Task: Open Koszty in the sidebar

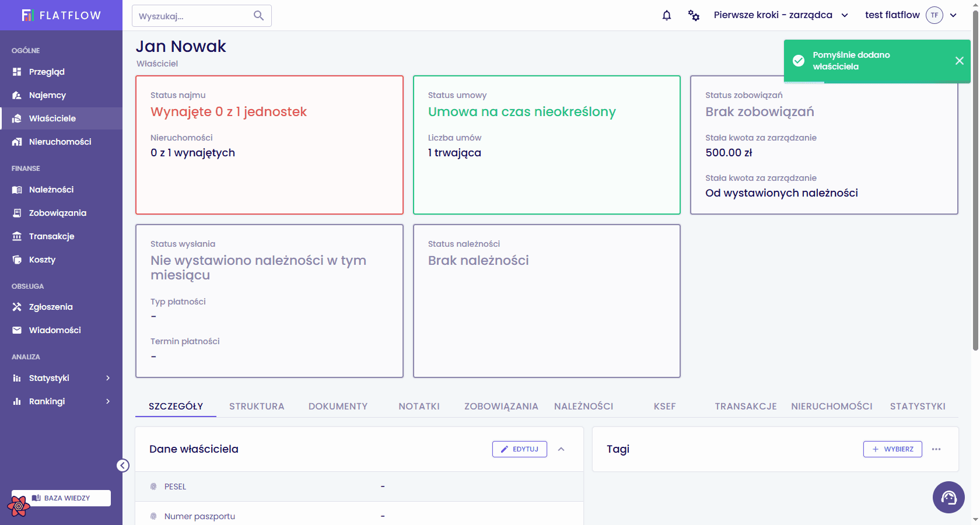Action: [x=61, y=260]
